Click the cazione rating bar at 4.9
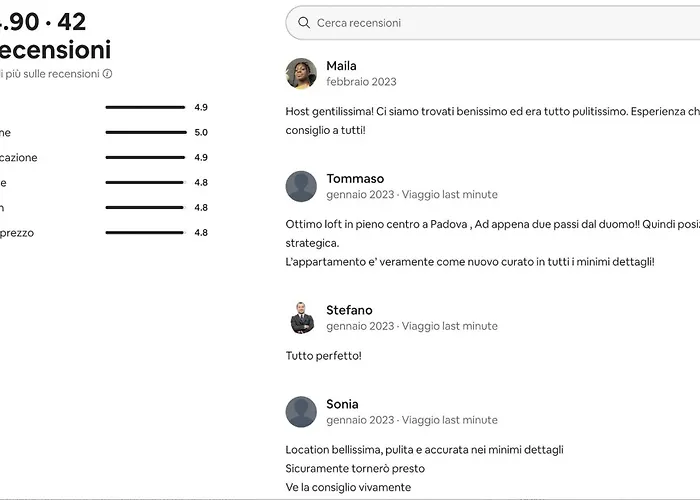The height and width of the screenshot is (500, 700). (x=145, y=158)
